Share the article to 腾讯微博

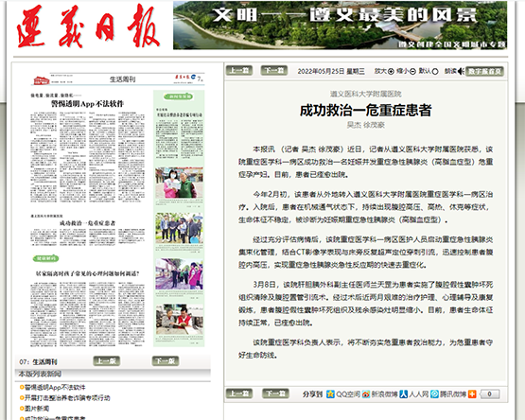point(448,394)
